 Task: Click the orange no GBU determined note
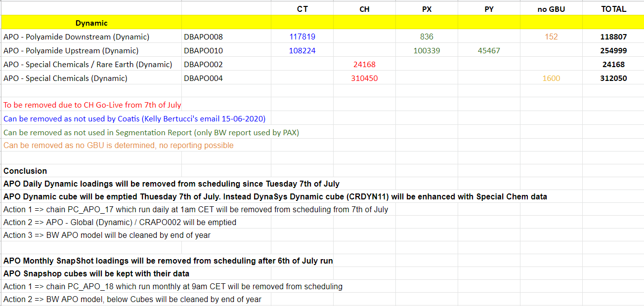[119, 145]
